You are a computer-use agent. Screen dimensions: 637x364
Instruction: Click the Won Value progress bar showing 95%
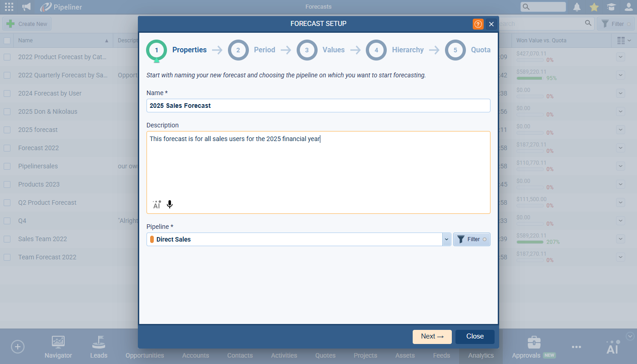coord(530,78)
